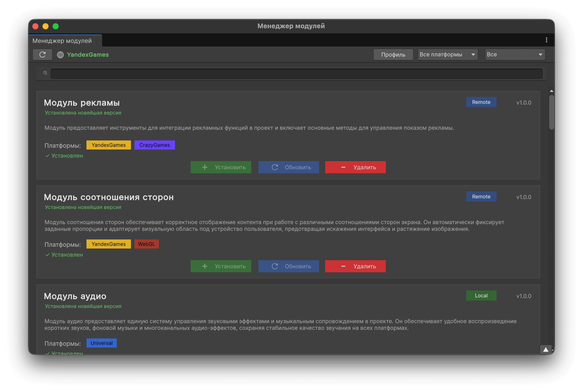This screenshot has height=392, width=583.
Task: Open the three-dot options menu
Action: coord(547,40)
